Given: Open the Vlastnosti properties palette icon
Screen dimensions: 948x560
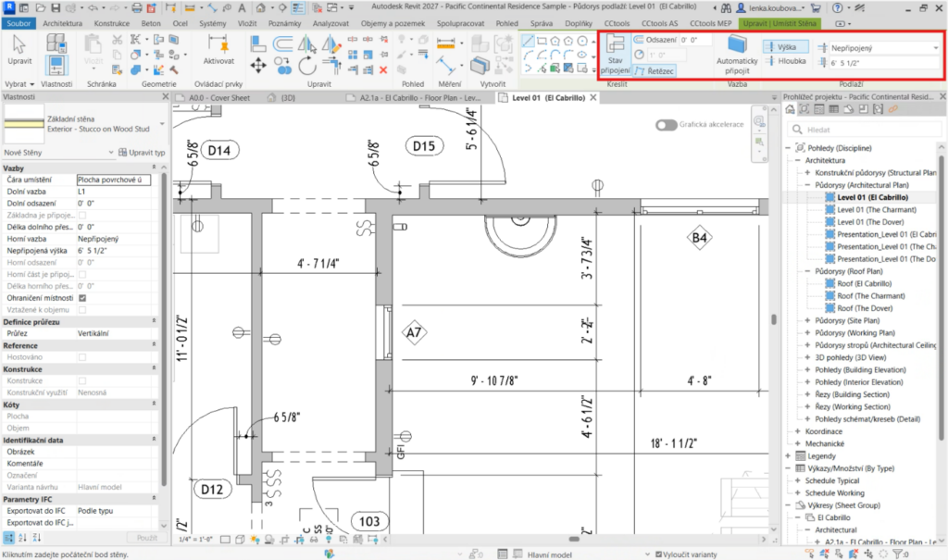Looking at the screenshot, I should pos(56,67).
